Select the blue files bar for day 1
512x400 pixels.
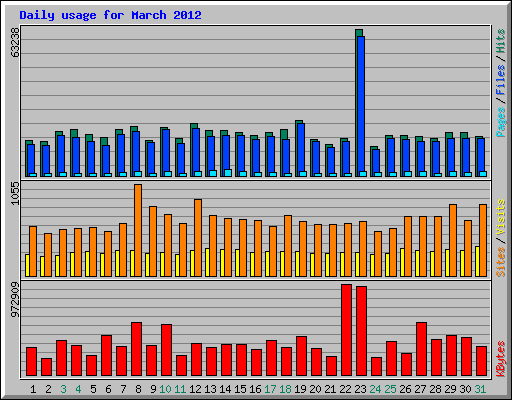(31, 159)
